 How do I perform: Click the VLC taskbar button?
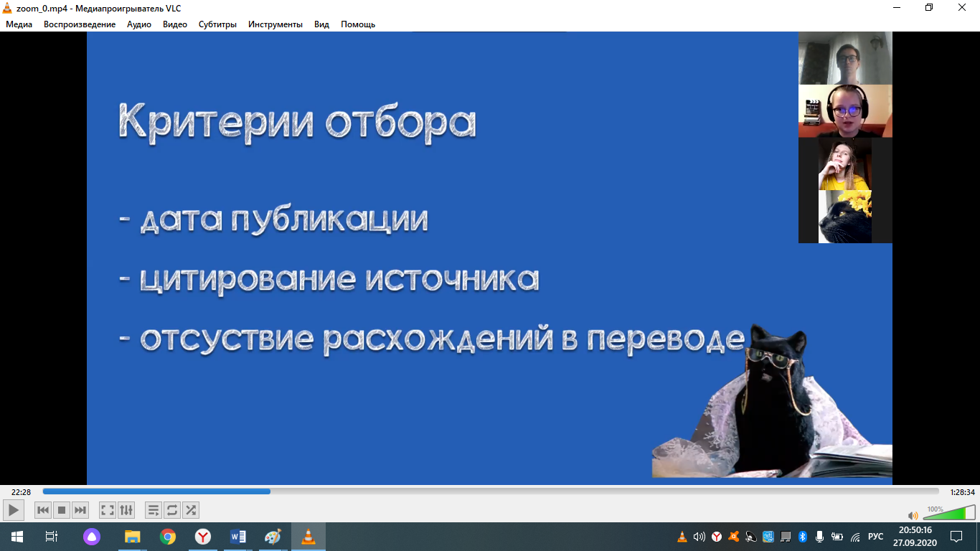308,537
